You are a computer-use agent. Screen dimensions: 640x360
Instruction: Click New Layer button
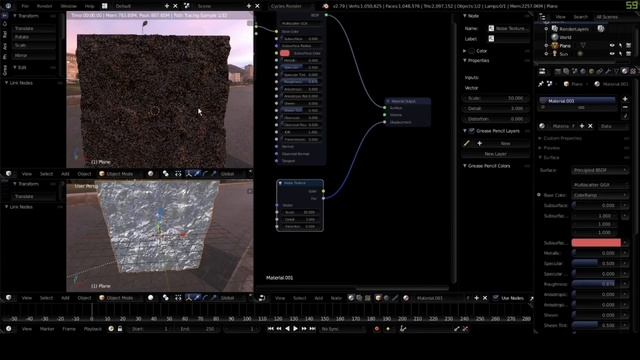tap(496, 154)
